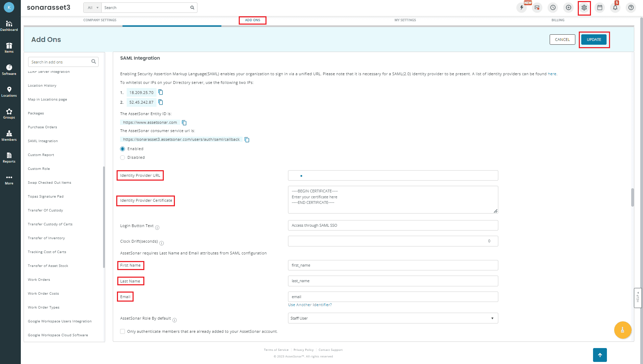Image resolution: width=643 pixels, height=364 pixels.
Task: Copy the consumer service callback URL
Action: [247, 140]
